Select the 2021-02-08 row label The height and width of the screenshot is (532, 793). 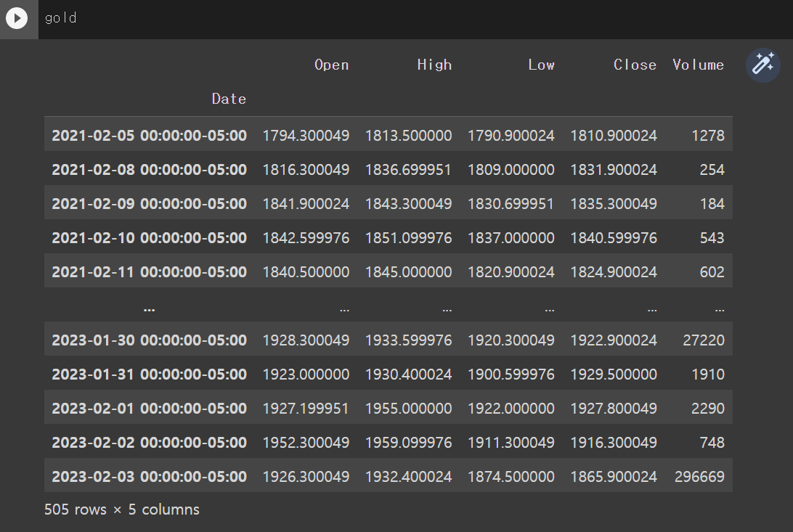[149, 170]
